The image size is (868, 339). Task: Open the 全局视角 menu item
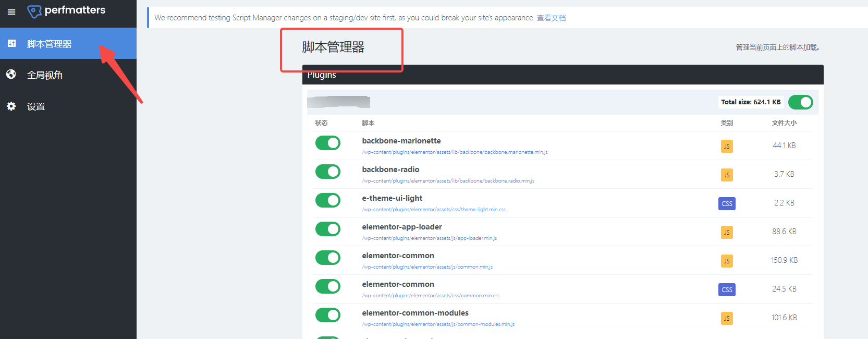coord(45,75)
